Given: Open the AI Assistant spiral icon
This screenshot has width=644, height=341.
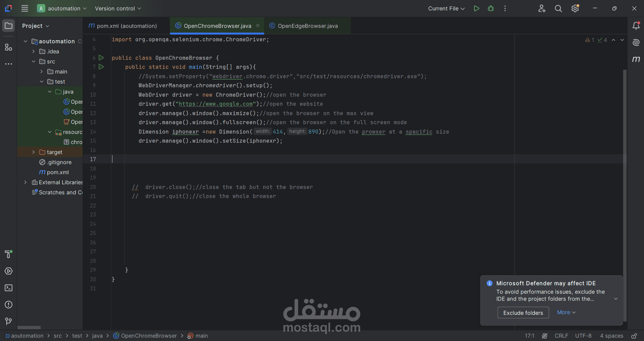Looking at the screenshot, I should [x=636, y=42].
